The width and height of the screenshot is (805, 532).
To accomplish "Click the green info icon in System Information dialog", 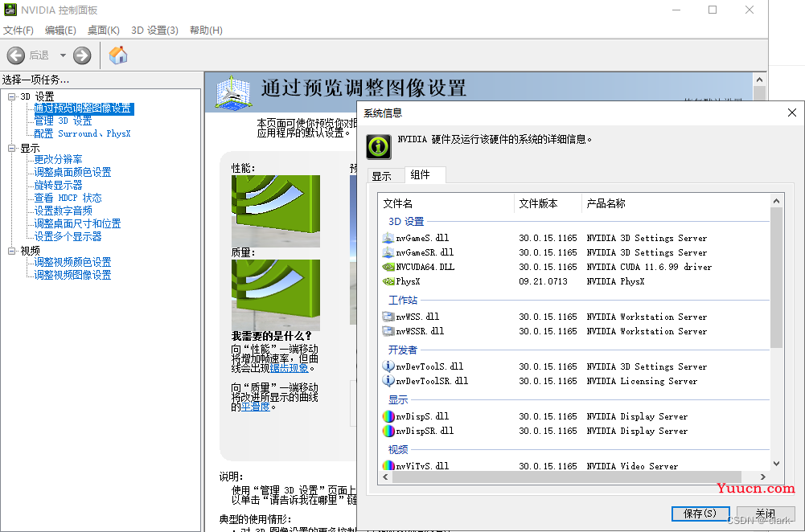I will (x=379, y=147).
